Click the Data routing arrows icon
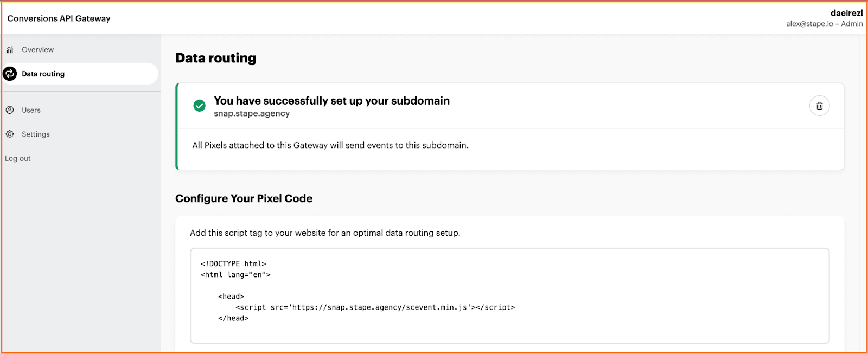The image size is (868, 354). (x=10, y=74)
